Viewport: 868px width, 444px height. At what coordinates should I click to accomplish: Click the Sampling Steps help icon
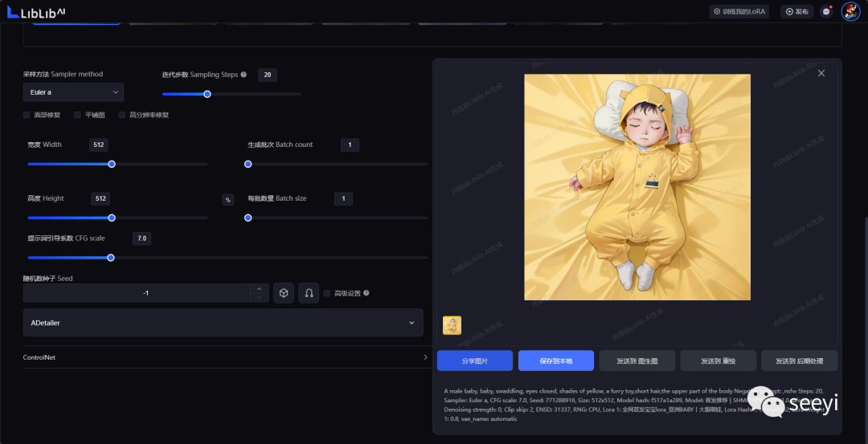pyautogui.click(x=244, y=75)
